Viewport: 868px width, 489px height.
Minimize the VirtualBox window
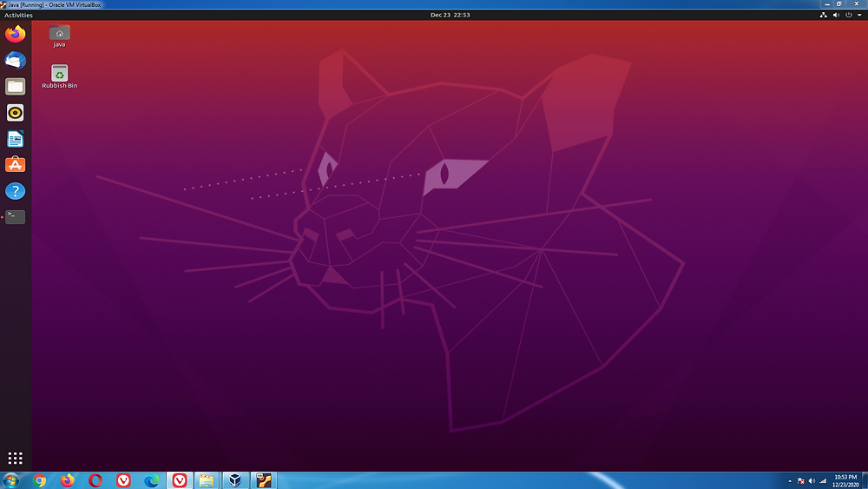tap(827, 3)
